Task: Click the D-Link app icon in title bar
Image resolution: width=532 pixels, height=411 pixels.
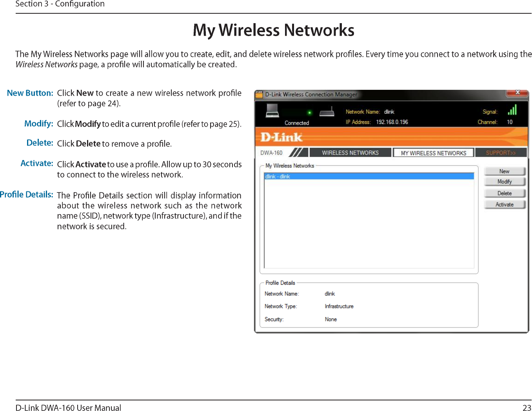Action: point(259,94)
